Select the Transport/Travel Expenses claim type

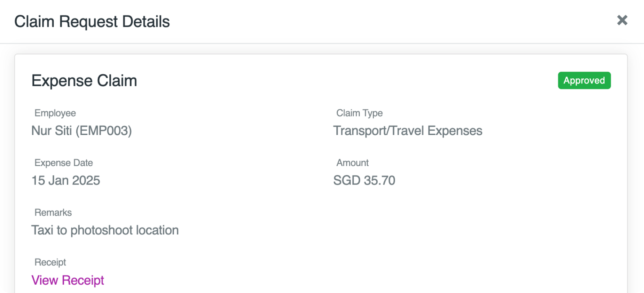coord(408,131)
